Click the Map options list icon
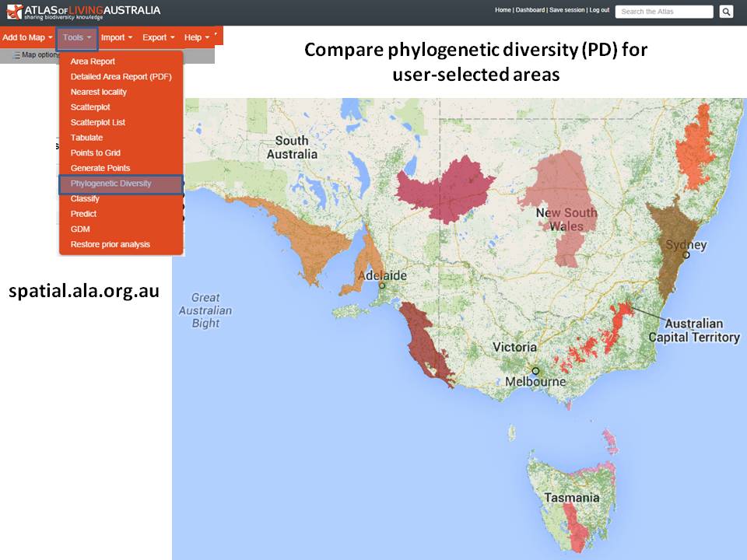This screenshot has width=747, height=560. (16, 55)
